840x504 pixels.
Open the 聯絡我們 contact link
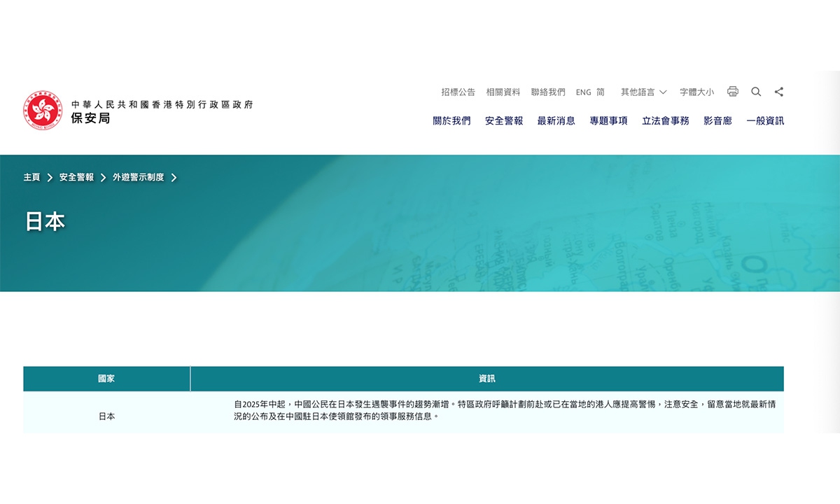tap(548, 92)
